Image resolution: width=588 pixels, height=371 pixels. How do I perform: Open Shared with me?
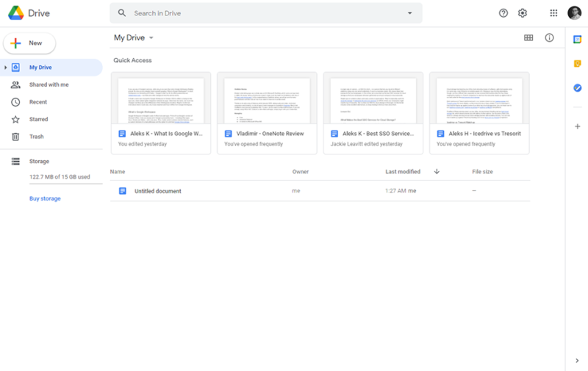click(x=51, y=84)
